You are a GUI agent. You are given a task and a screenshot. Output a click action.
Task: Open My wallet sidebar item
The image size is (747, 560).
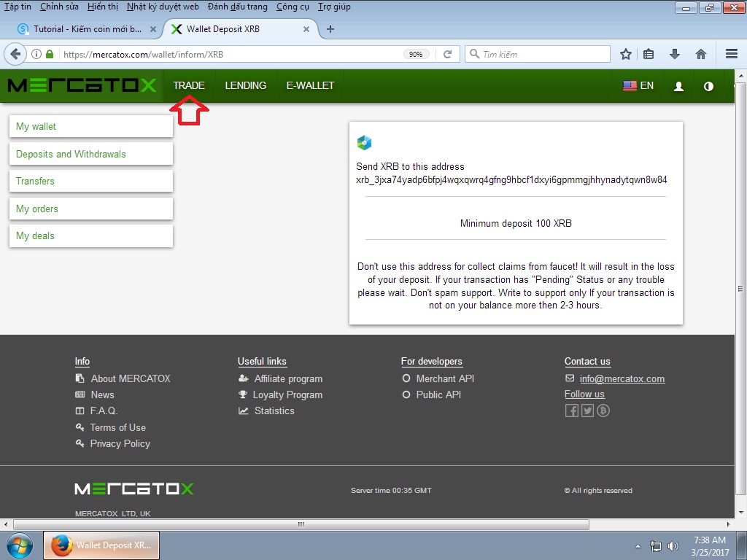pos(91,127)
